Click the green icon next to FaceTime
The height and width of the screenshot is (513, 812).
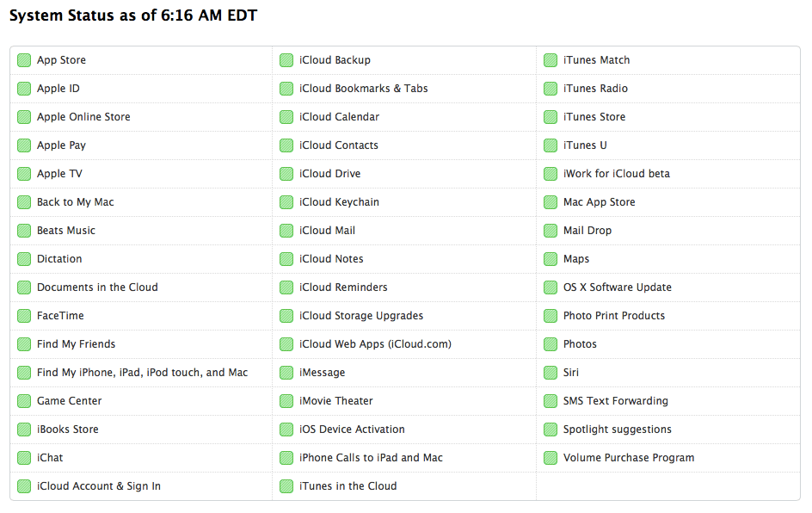coord(24,316)
